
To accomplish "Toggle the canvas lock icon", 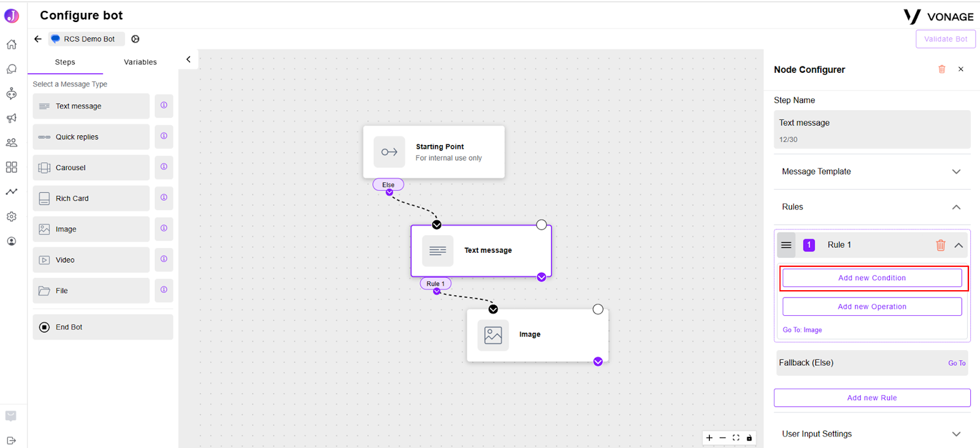I will pyautogui.click(x=749, y=438).
